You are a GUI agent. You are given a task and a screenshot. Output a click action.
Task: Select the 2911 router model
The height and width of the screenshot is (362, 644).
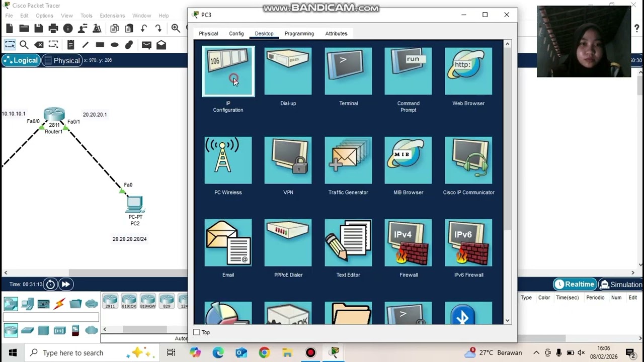pyautogui.click(x=110, y=301)
